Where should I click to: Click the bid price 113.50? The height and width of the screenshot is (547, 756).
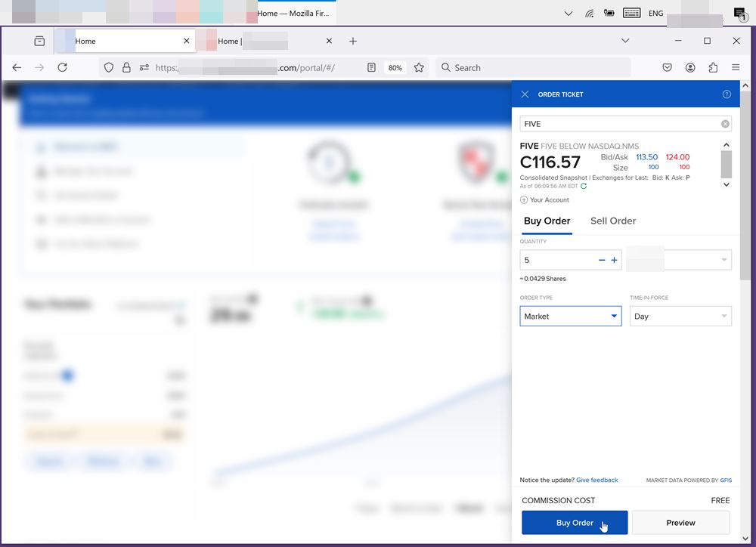646,157
